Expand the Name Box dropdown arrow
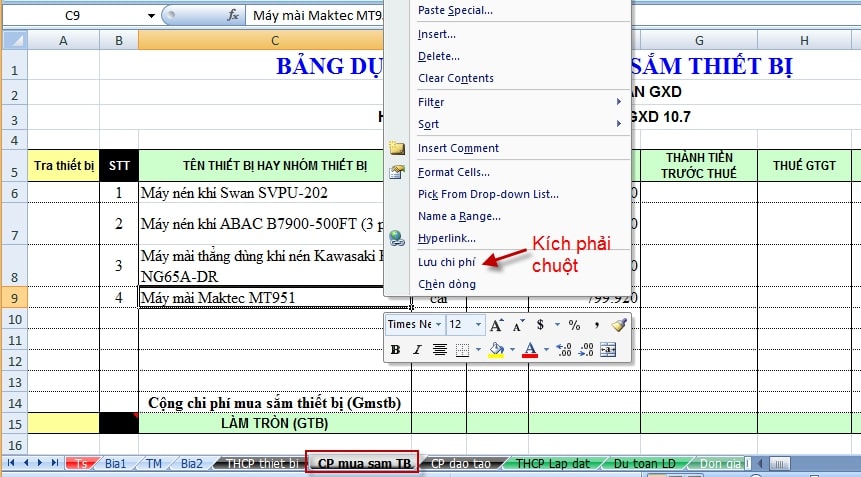 click(151, 15)
